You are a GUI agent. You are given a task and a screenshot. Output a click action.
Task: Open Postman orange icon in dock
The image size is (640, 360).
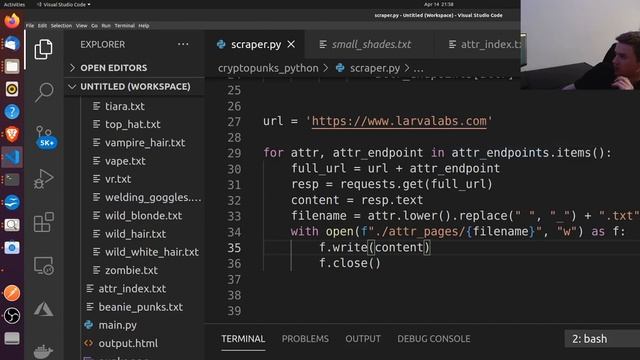coord(12,293)
